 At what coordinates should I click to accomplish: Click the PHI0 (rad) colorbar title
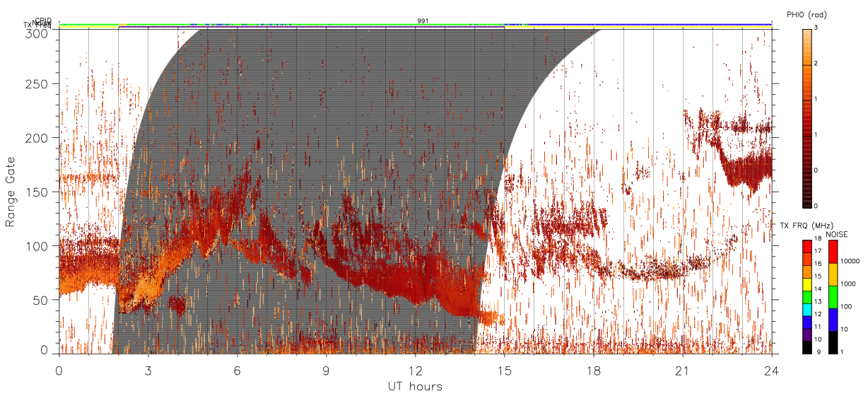(x=807, y=15)
